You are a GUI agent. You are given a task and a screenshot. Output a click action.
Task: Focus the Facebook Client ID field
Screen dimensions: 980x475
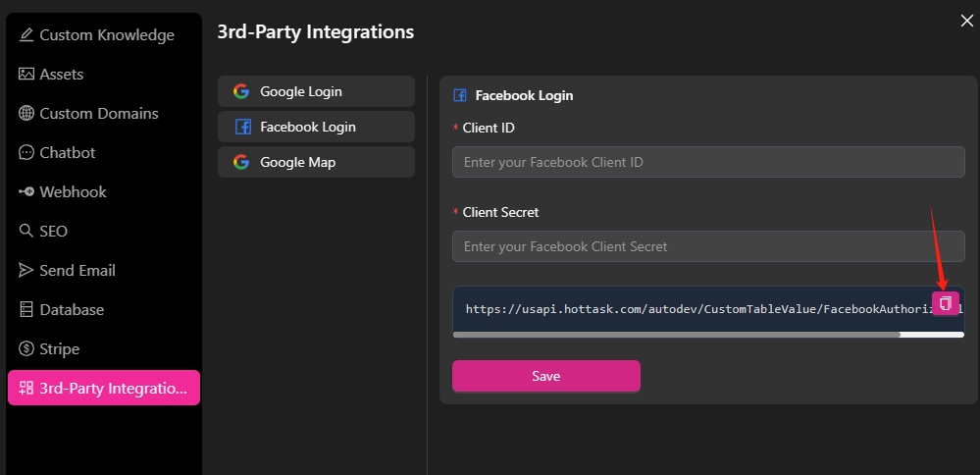708,162
